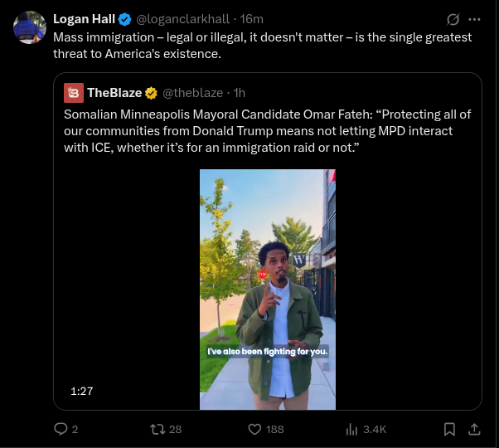Open the three-dot more options menu

[x=474, y=19]
